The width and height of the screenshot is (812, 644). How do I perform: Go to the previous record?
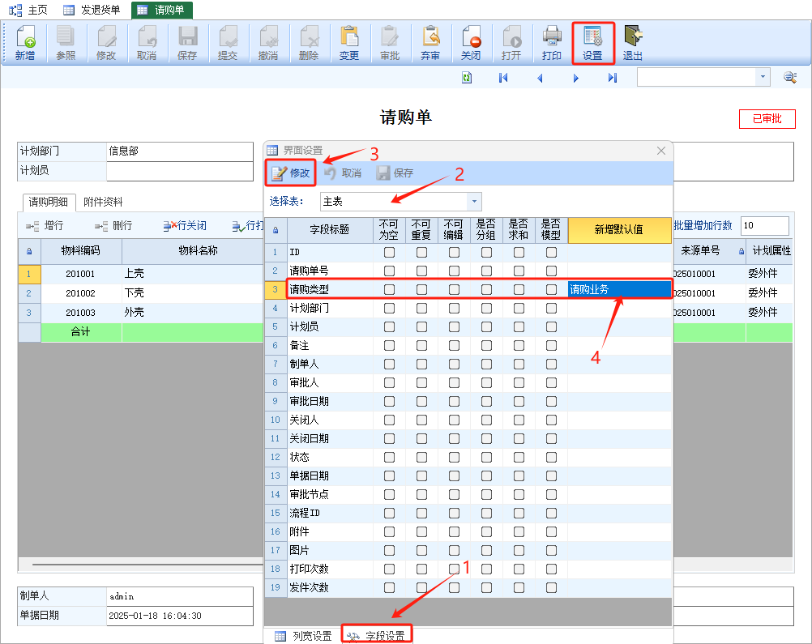coord(540,78)
